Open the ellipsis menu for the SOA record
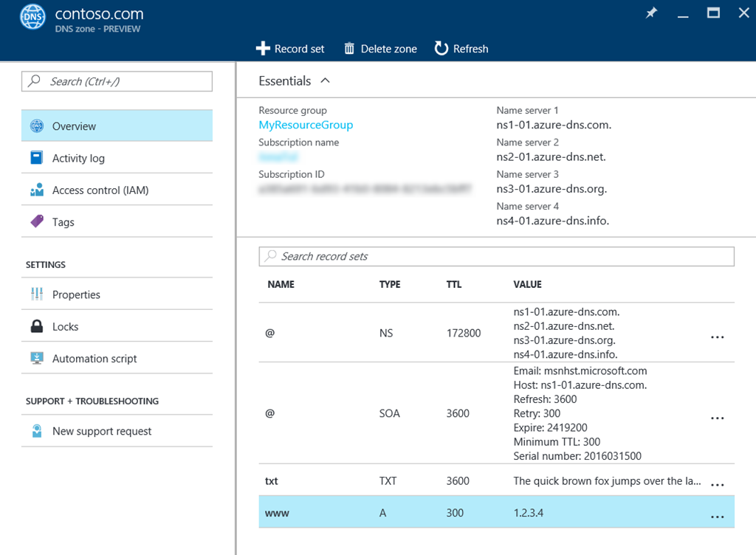The height and width of the screenshot is (555, 756). tap(717, 417)
